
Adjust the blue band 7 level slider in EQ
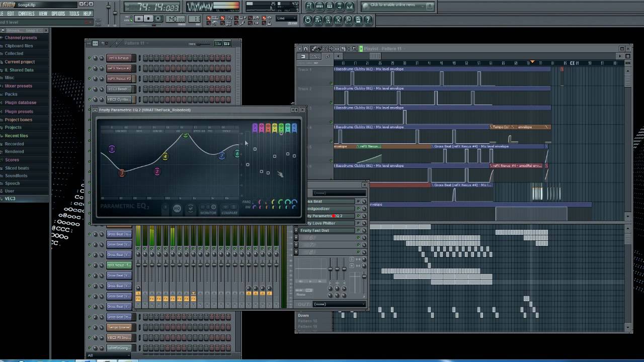coord(294,156)
